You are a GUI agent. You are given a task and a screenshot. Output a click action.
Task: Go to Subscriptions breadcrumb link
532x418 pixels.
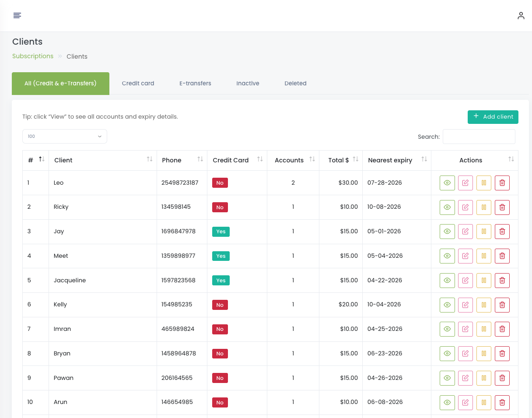pyautogui.click(x=33, y=56)
